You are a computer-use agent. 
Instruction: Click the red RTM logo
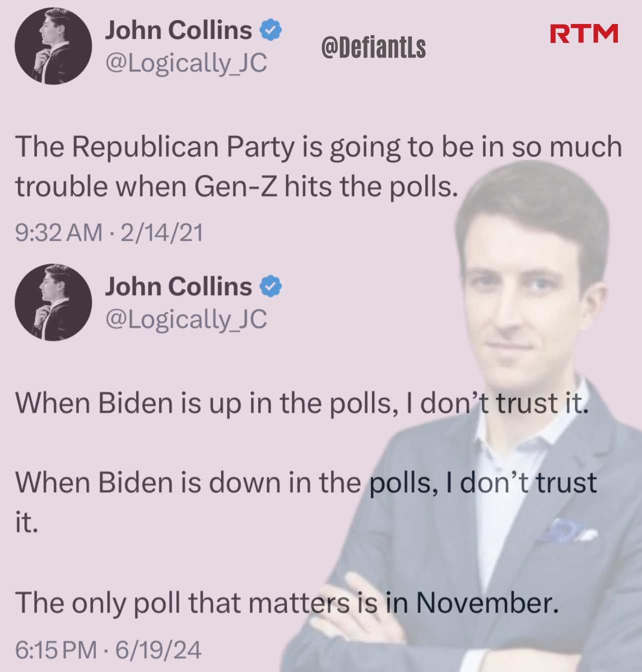pyautogui.click(x=584, y=33)
